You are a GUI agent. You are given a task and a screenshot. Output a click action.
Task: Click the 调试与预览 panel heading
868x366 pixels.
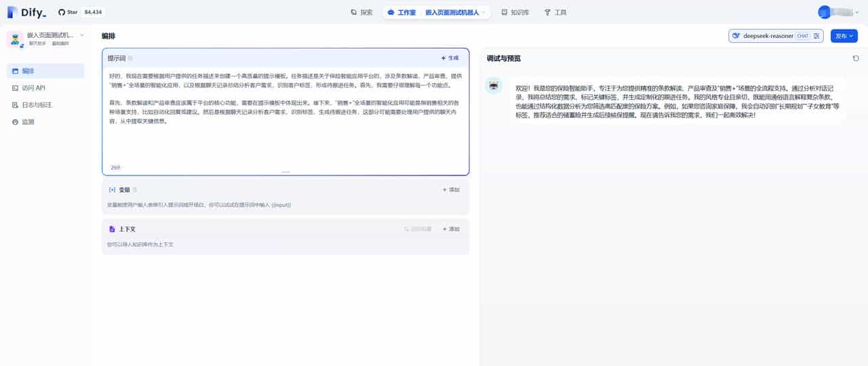(x=504, y=58)
